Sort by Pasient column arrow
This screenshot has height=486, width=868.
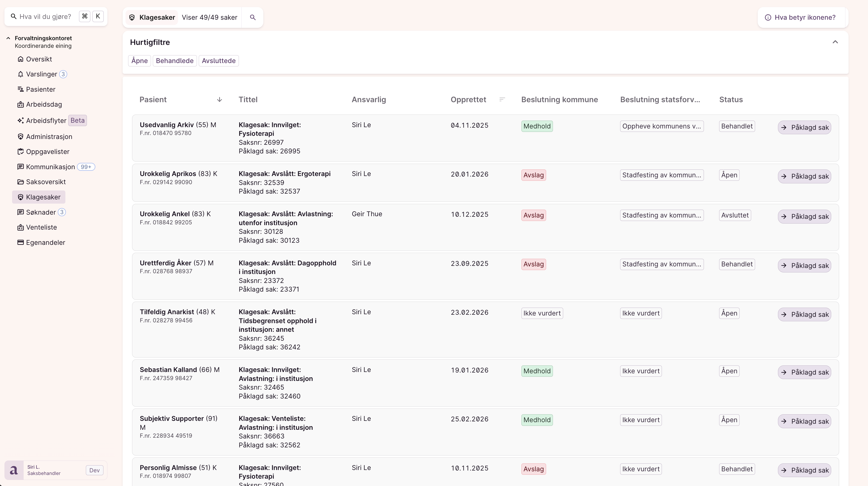click(219, 99)
